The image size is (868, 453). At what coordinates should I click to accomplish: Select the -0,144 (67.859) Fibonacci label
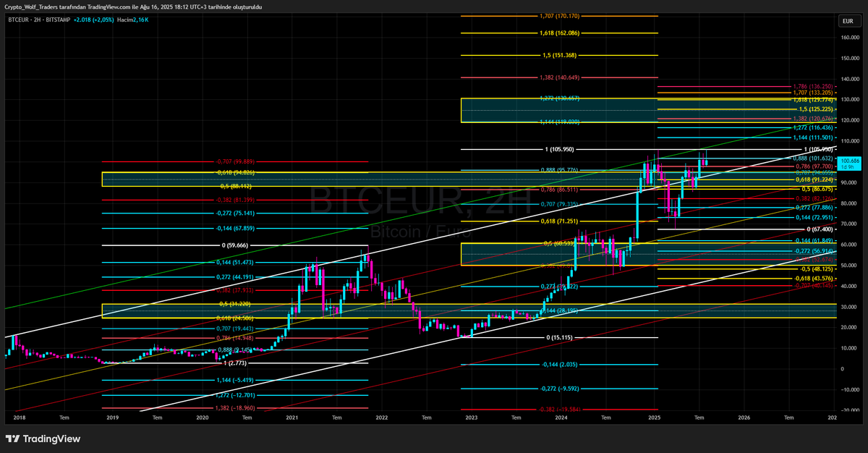coord(235,229)
